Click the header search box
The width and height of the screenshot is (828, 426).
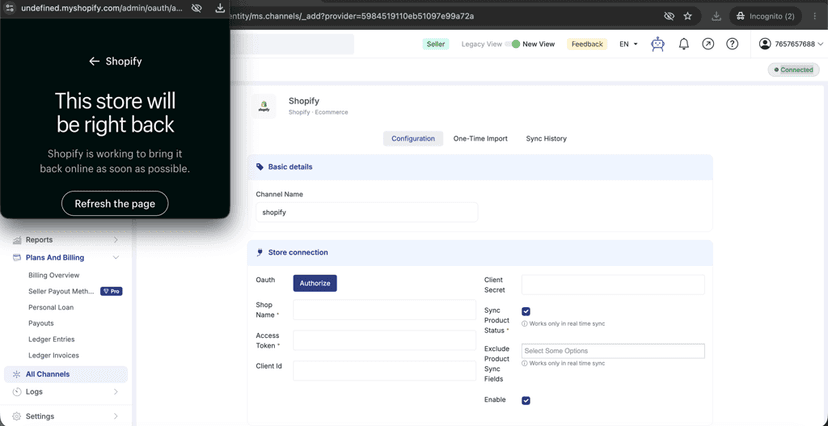pyautogui.click(x=292, y=44)
